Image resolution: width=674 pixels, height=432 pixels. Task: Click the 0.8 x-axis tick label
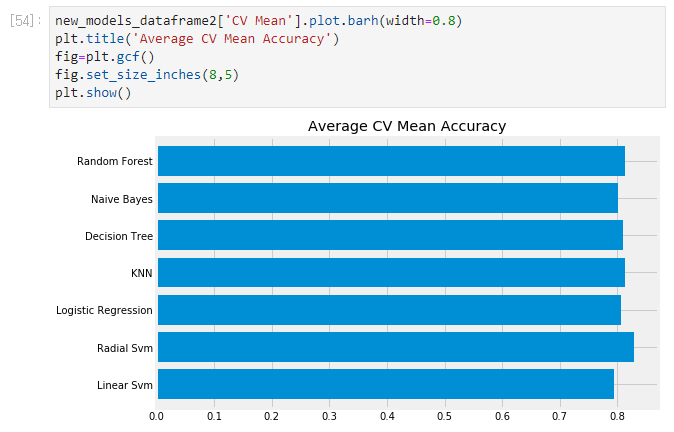click(x=617, y=417)
